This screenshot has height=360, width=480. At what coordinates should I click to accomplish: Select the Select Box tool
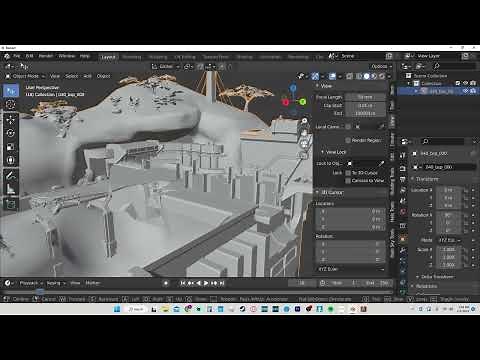click(11, 90)
